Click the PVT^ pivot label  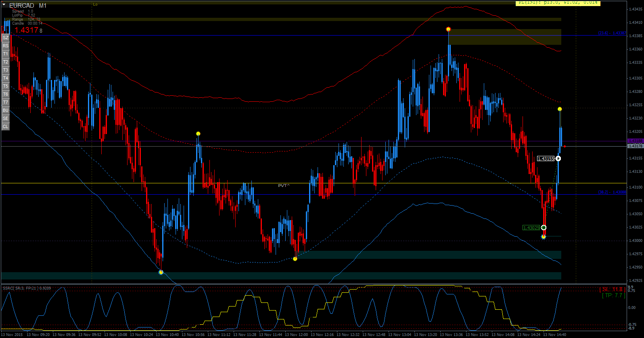point(284,186)
